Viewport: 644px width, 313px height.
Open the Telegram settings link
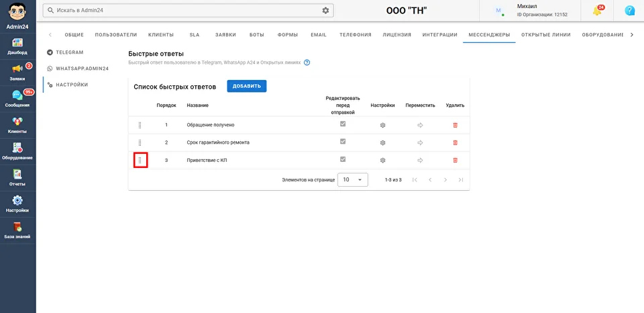tap(69, 52)
